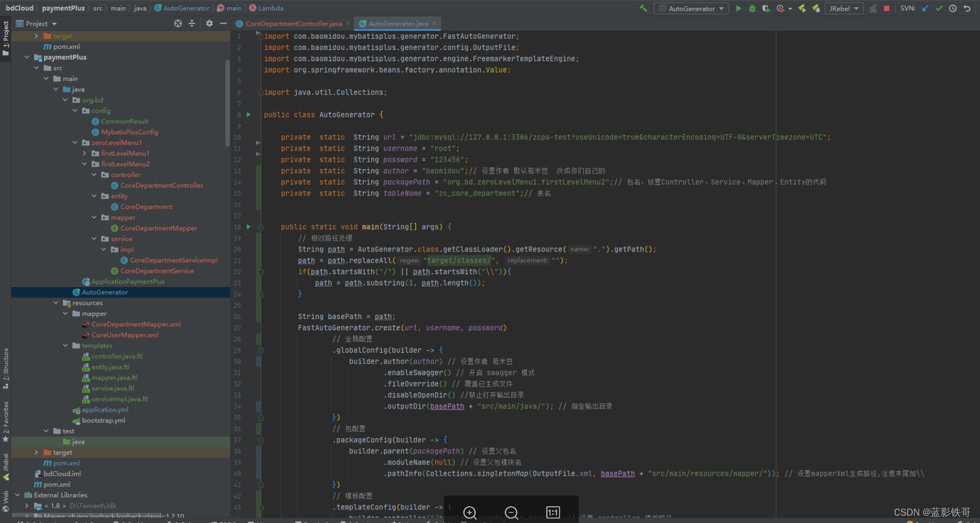Debug with JRebel rocket bug icon
Image resolution: width=980 pixels, height=523 pixels.
pos(816,8)
